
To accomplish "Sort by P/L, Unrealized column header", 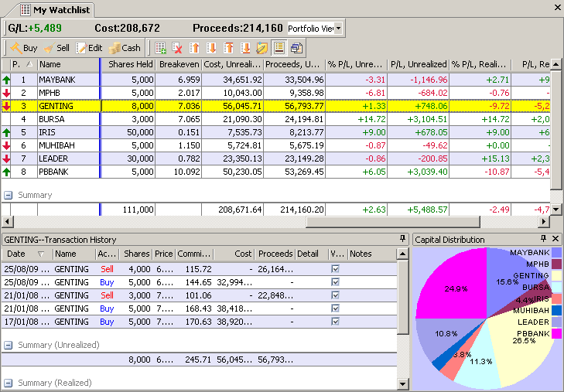I will coord(419,65).
